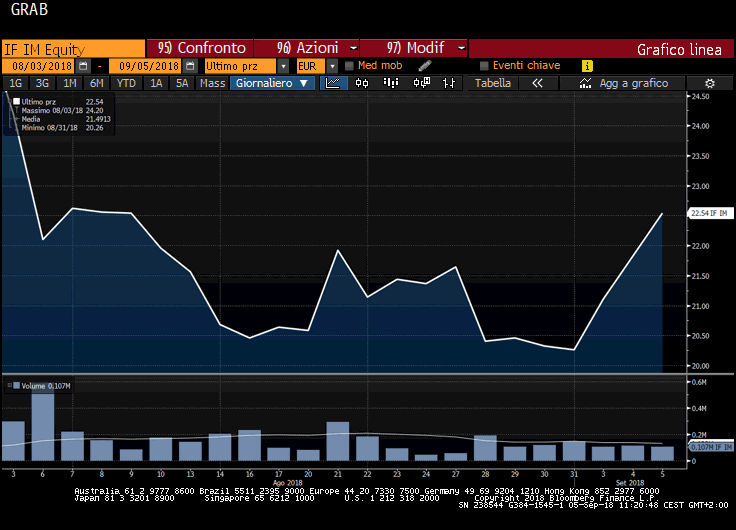This screenshot has width=736, height=530.
Task: Expand the Giornaliero frequency dropdown
Action: pos(273,83)
